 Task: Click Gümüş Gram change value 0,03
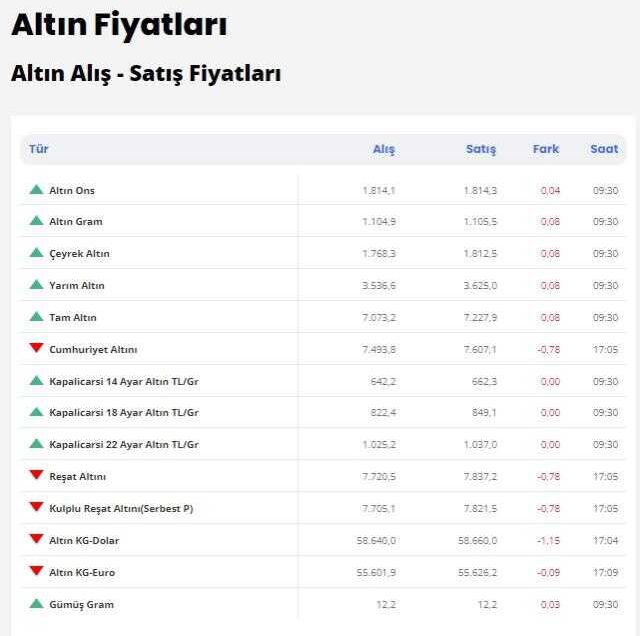550,605
